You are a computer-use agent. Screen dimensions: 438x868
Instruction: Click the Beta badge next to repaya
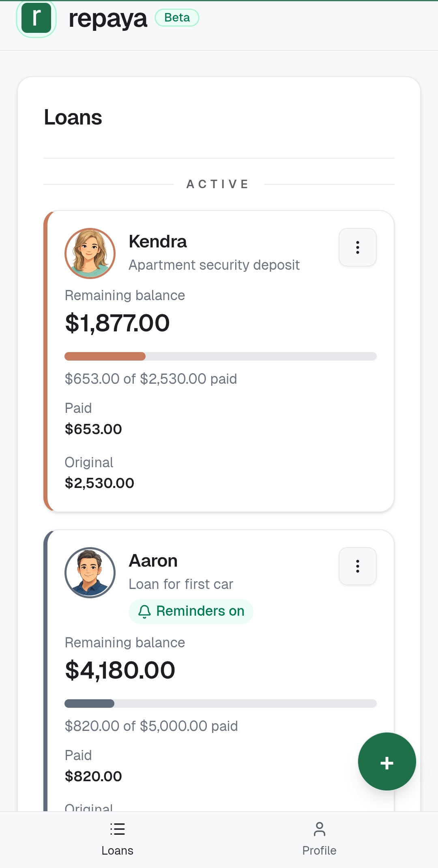click(176, 17)
